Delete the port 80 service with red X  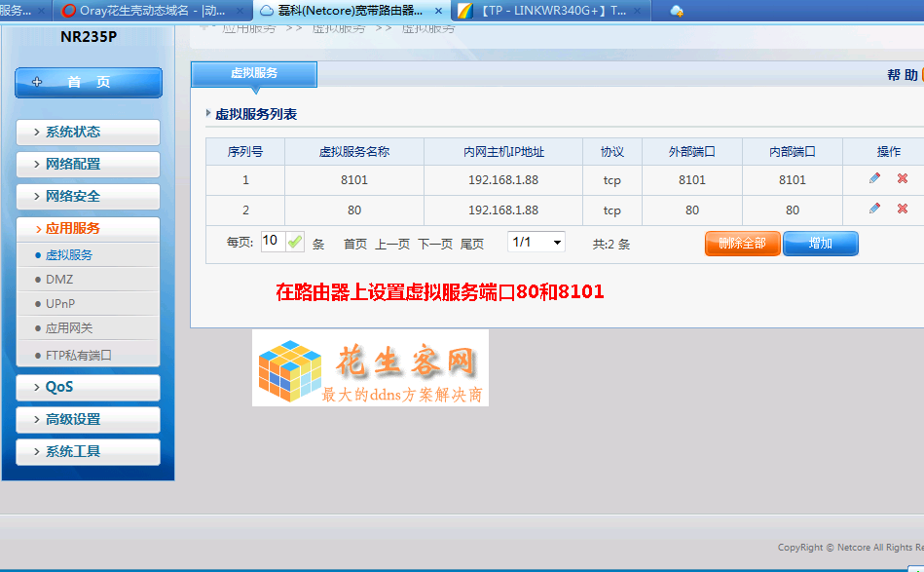903,209
